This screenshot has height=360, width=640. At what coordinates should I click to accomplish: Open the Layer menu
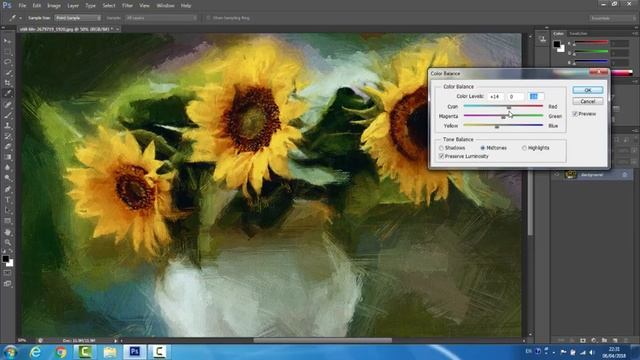click(x=73, y=6)
